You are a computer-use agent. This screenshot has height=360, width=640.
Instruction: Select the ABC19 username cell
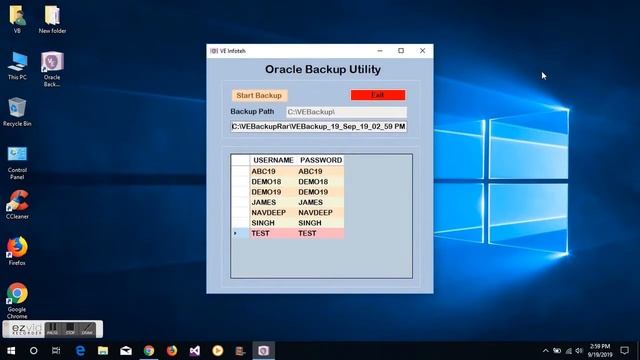tap(273, 171)
